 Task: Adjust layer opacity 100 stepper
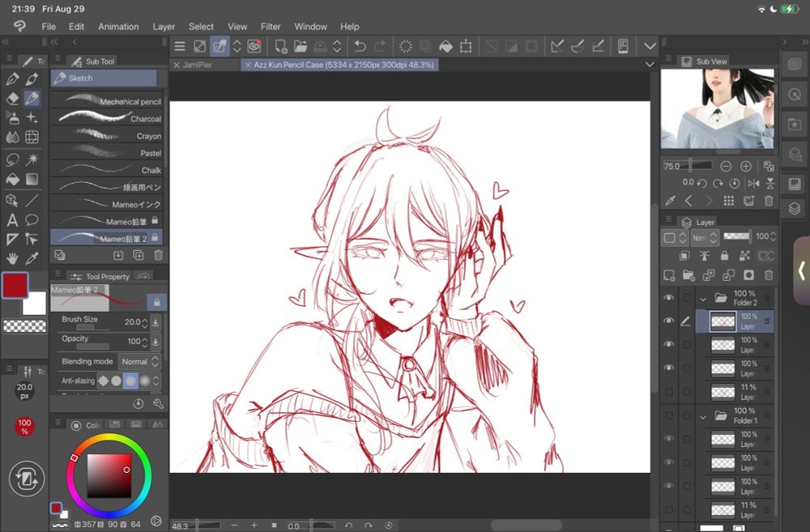(773, 236)
